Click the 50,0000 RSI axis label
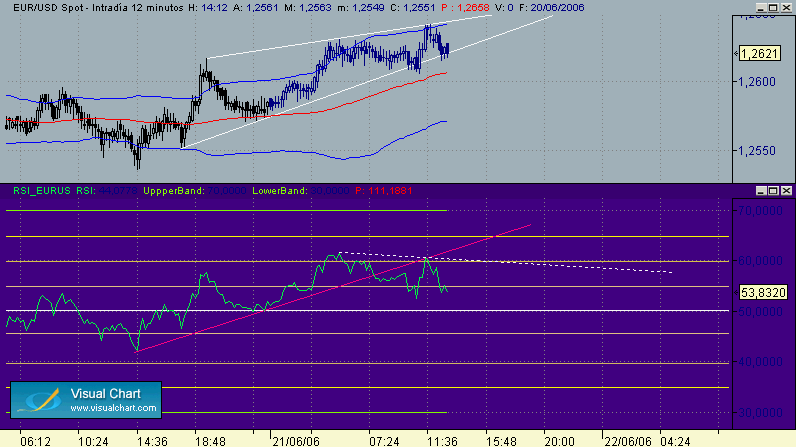Screen dimensions: 796x447 [x=760, y=312]
